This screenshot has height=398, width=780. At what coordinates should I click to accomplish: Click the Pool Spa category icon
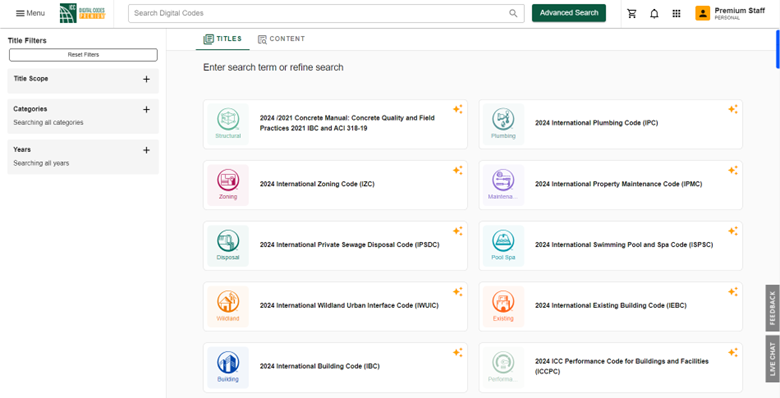click(503, 246)
